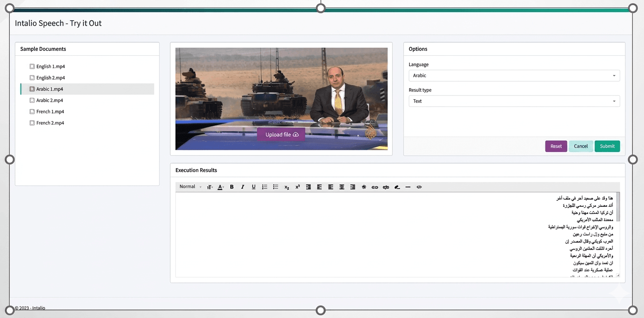
Task: Click the "© 2023 - Intalio" footer text
Action: (30, 308)
